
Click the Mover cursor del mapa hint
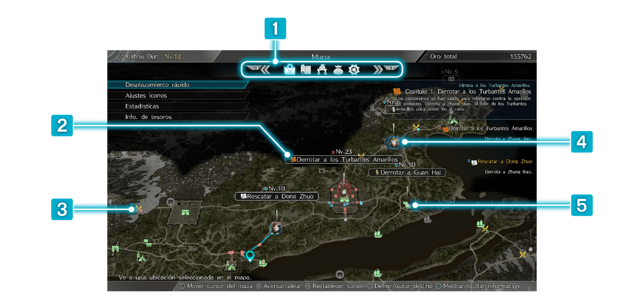point(216,286)
